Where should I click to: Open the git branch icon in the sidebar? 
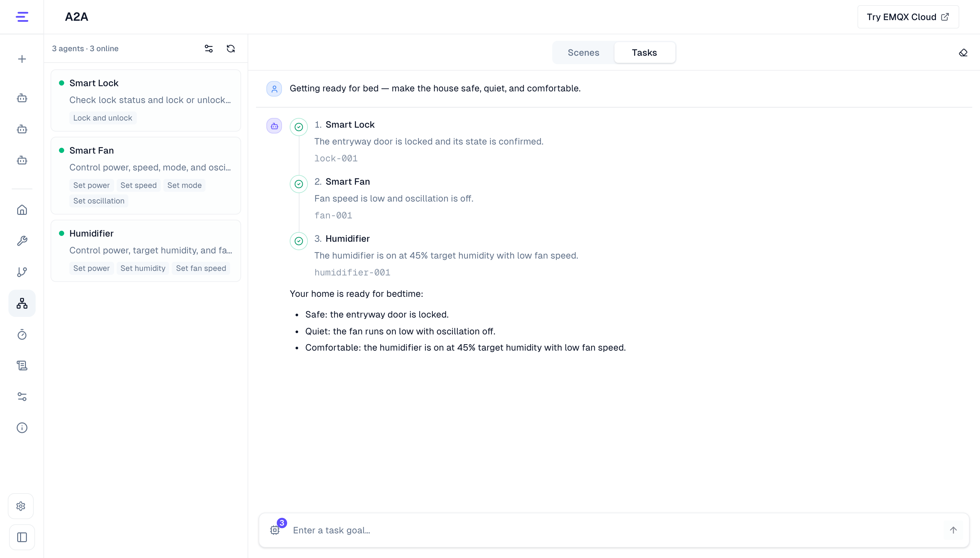coord(22,272)
